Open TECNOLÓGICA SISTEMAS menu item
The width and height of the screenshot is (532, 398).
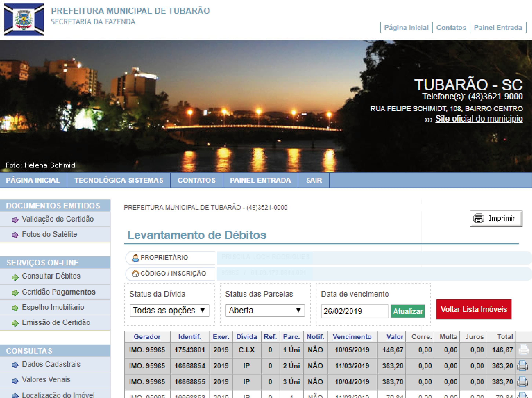point(119,180)
